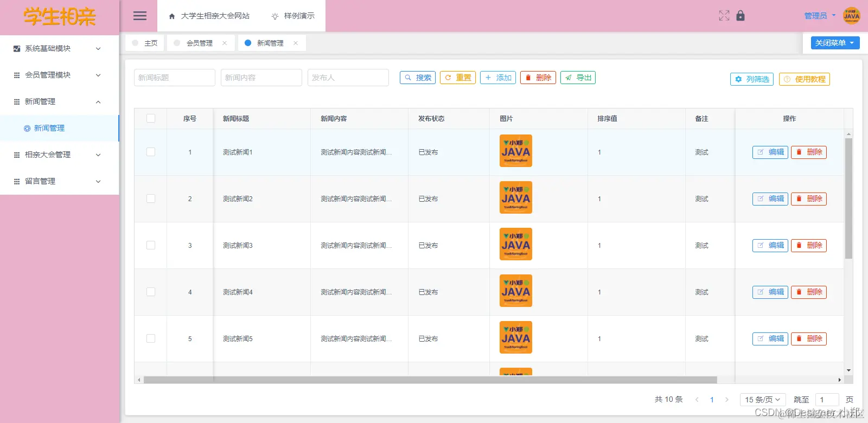Open the 使用教程 tutorial button
The height and width of the screenshot is (423, 868).
pos(805,79)
